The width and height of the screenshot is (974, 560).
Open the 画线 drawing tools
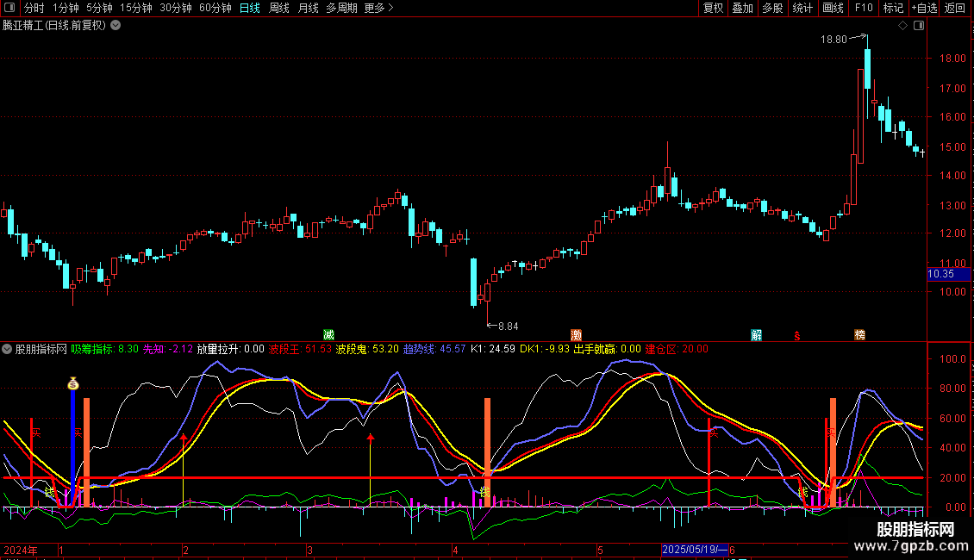(833, 8)
